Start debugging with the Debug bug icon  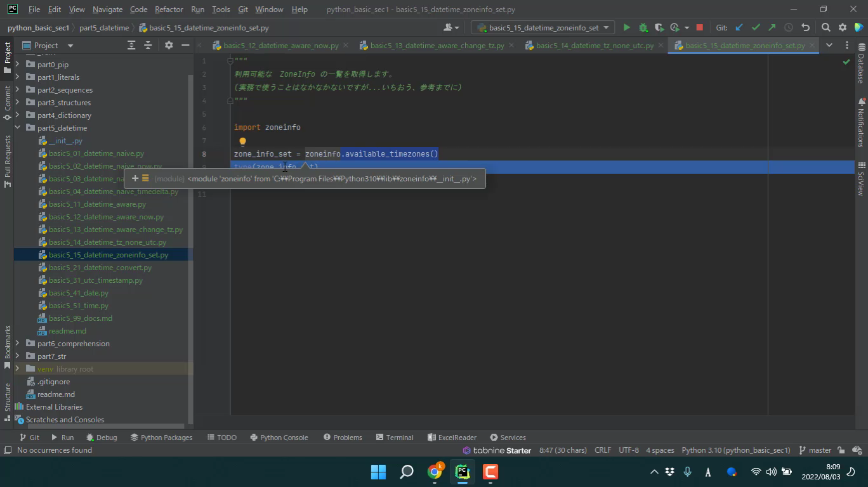pos(643,28)
